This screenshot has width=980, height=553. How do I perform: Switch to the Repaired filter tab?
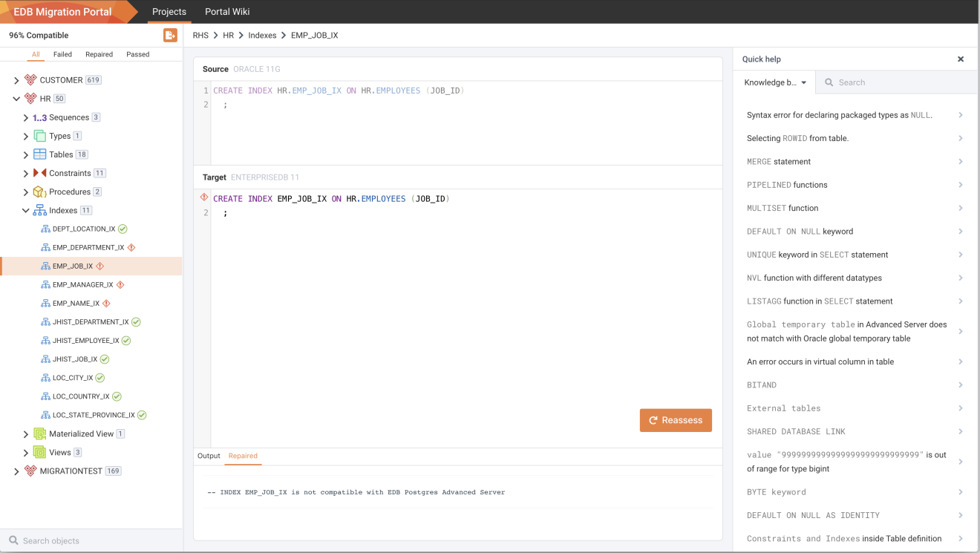(99, 54)
